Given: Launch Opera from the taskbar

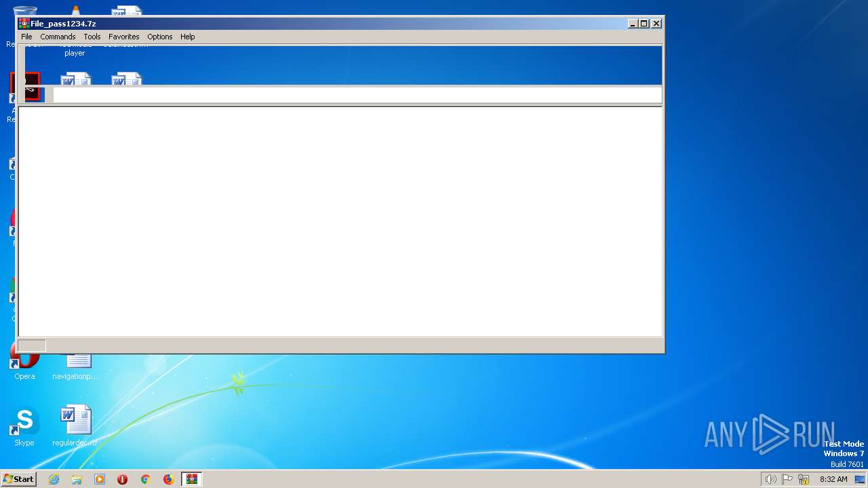Looking at the screenshot, I should 123,479.
